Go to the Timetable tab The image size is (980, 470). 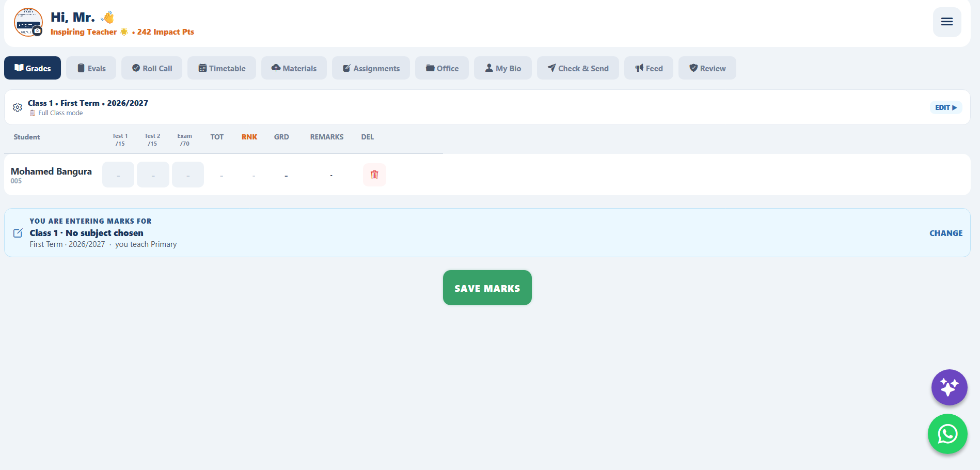[x=222, y=68]
